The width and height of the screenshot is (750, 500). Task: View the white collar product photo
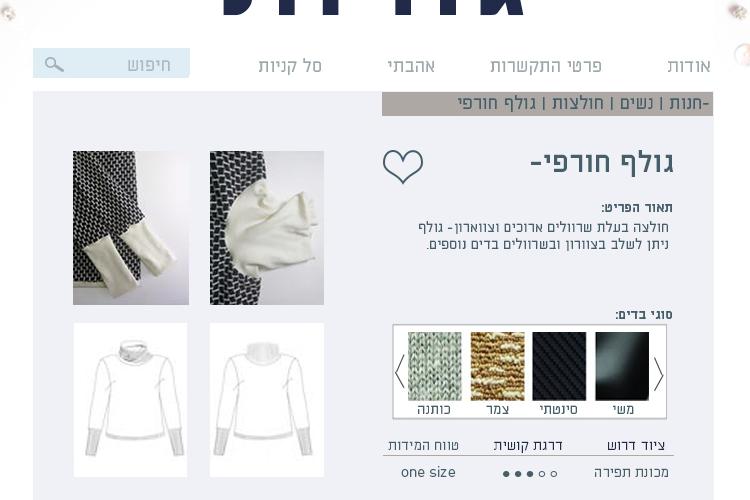point(267,228)
